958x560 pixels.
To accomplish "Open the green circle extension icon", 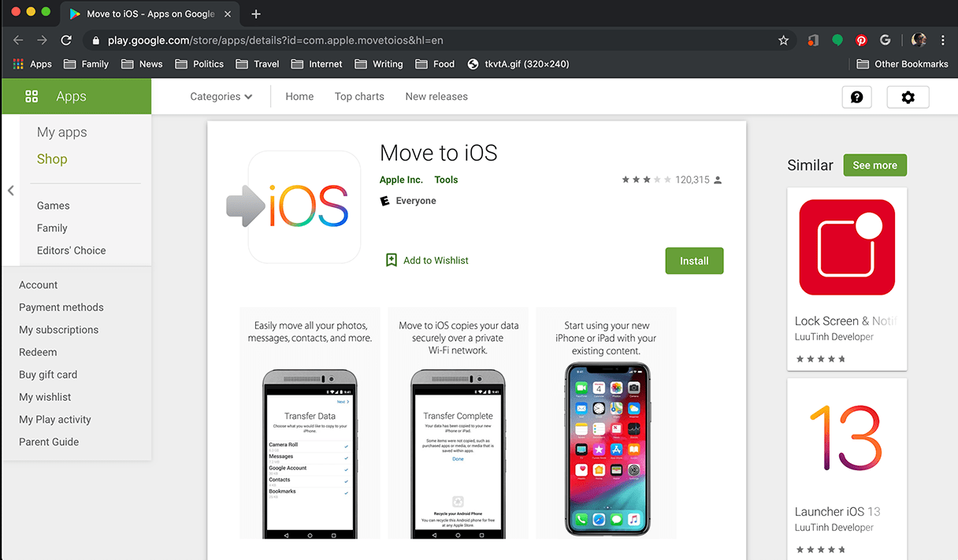I will pos(837,40).
